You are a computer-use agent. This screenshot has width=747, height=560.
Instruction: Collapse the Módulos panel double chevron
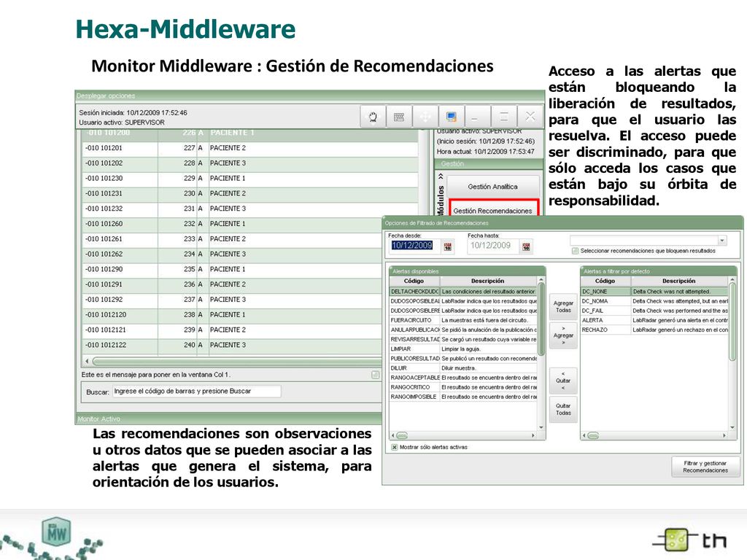(x=441, y=176)
